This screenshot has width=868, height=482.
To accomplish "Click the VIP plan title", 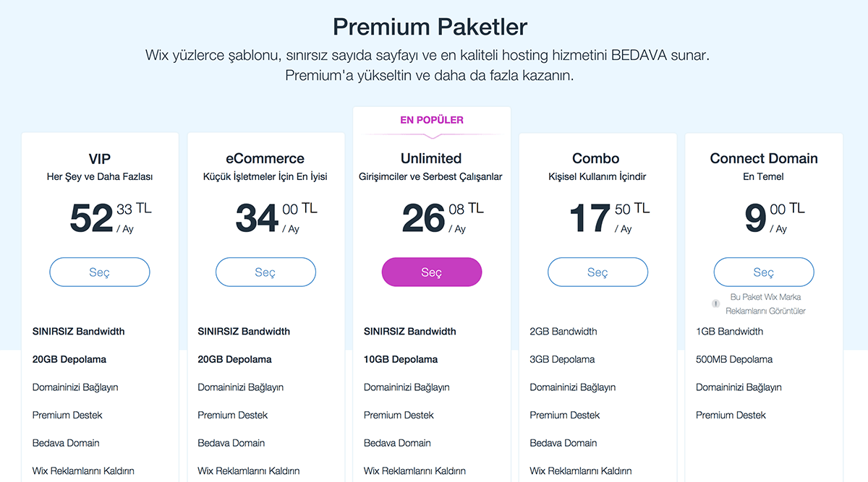I will point(100,158).
